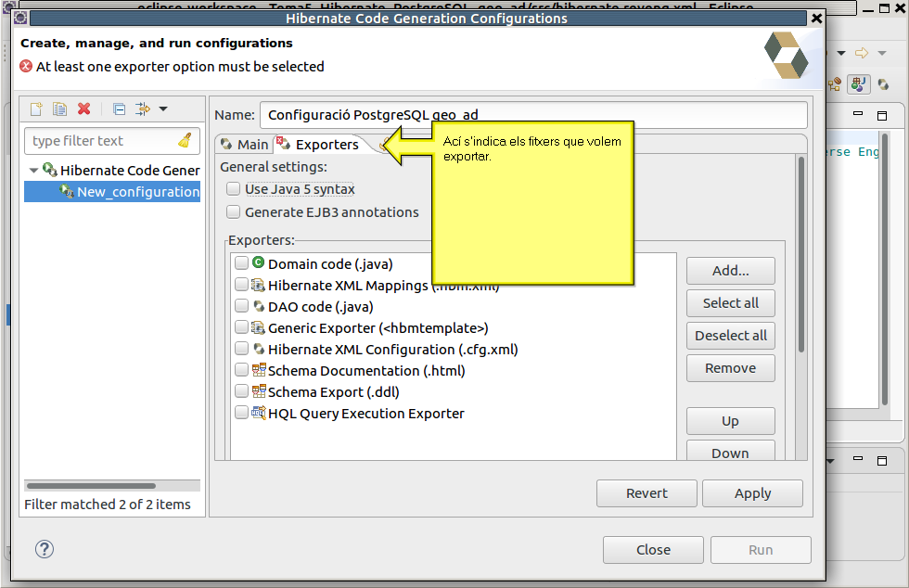Open dropdown left of forward arrow in Eclipse
The height and width of the screenshot is (588, 909).
[841, 53]
